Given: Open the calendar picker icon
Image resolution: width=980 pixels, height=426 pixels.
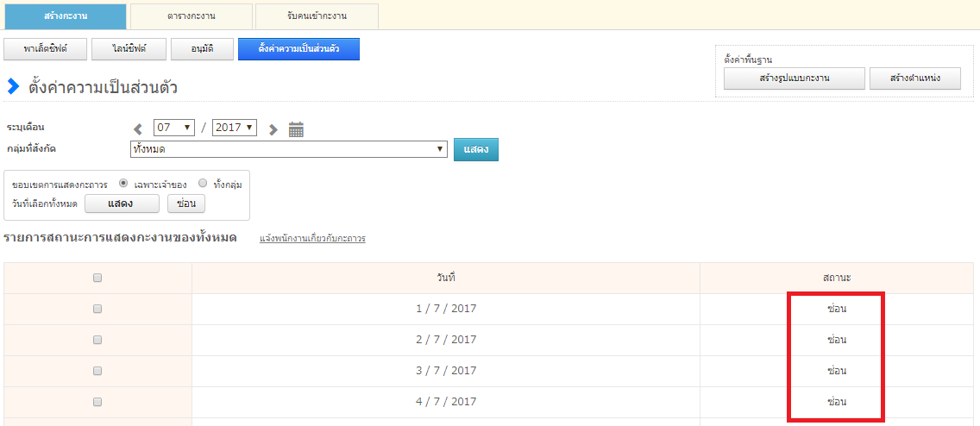Looking at the screenshot, I should pyautogui.click(x=296, y=129).
